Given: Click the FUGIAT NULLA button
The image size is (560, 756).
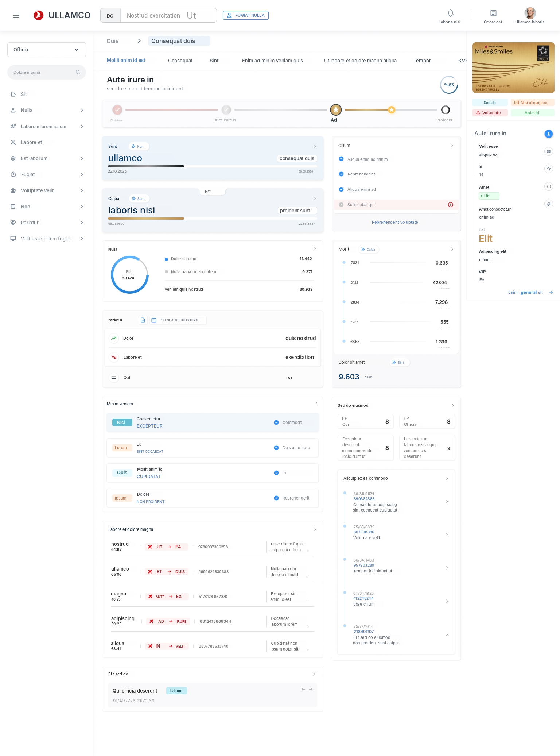Looking at the screenshot, I should pyautogui.click(x=246, y=15).
